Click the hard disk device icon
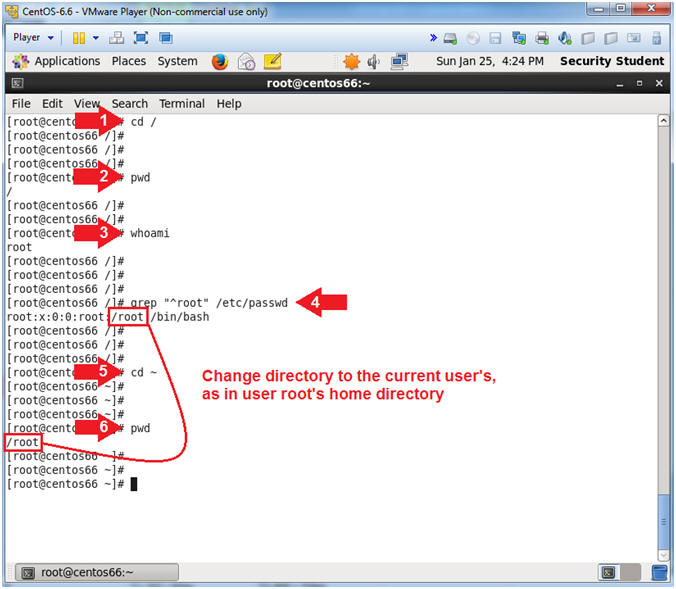This screenshot has height=589, width=676. click(450, 38)
